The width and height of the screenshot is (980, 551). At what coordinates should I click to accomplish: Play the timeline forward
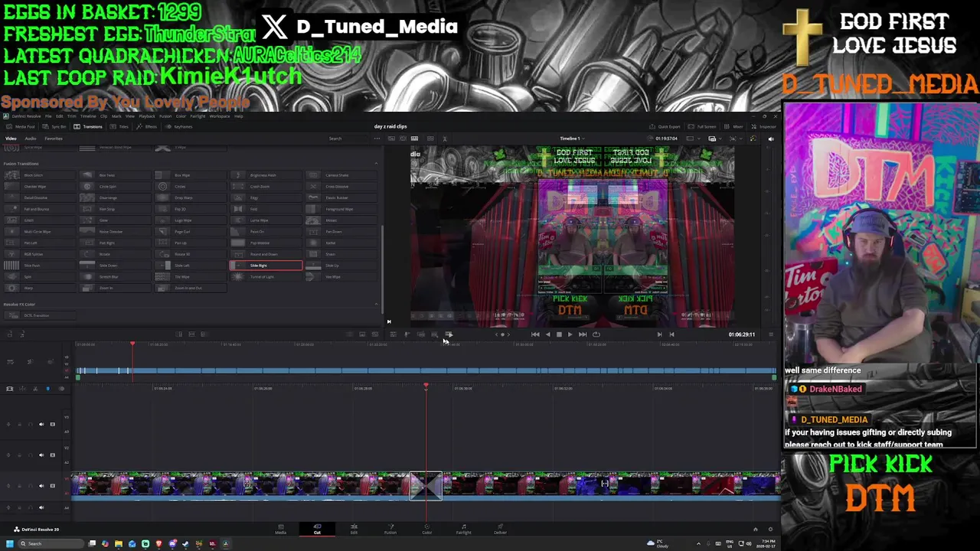click(570, 334)
